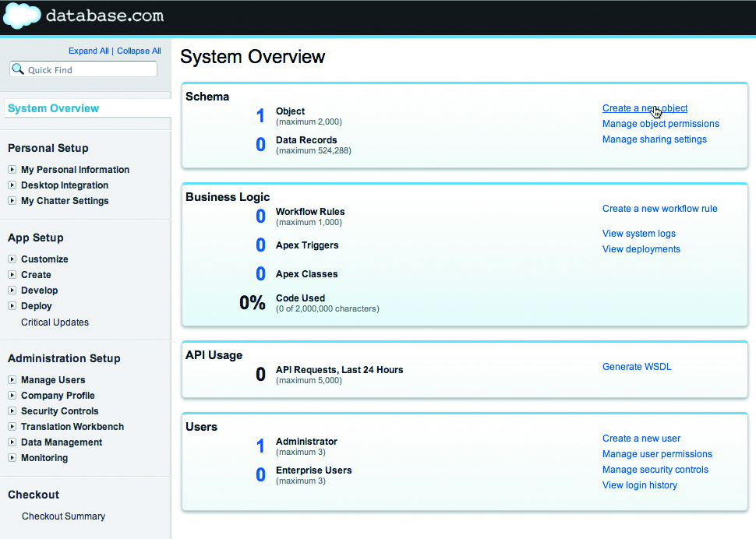Image resolution: width=756 pixels, height=539 pixels.
Task: Click Manage sharing settings link
Action: pos(654,139)
